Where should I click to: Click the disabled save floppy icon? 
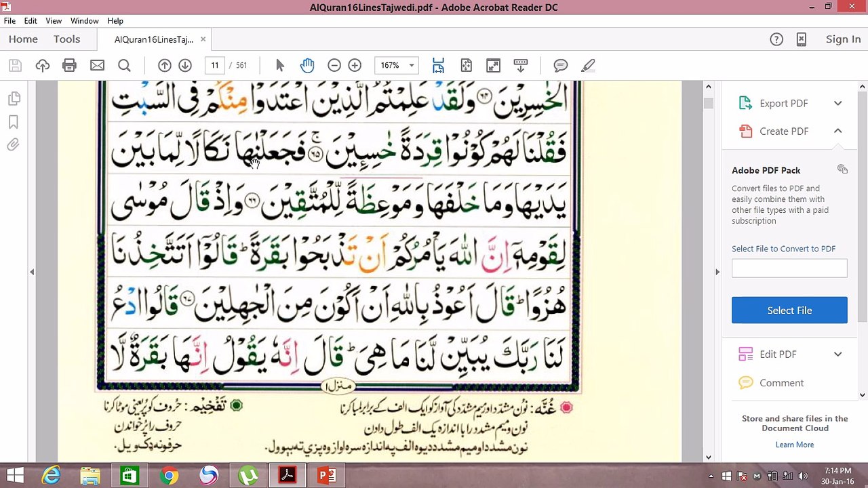(x=15, y=65)
